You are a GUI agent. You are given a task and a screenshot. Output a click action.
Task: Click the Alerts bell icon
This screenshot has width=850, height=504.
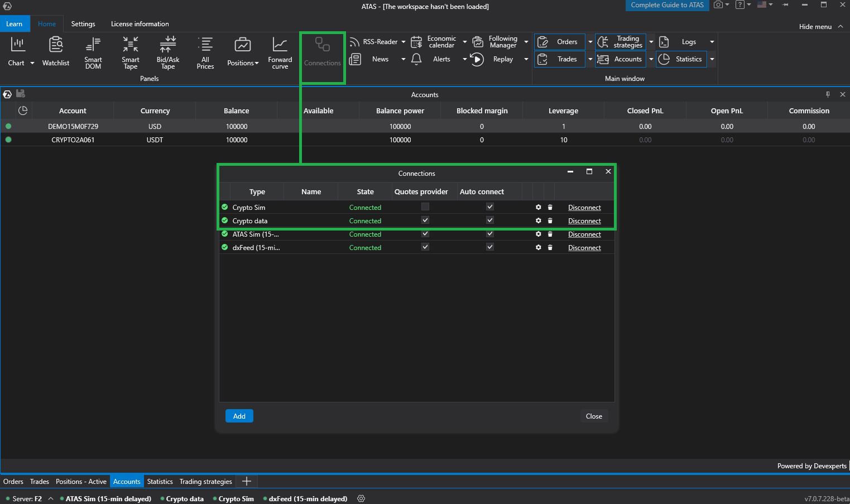coord(416,59)
